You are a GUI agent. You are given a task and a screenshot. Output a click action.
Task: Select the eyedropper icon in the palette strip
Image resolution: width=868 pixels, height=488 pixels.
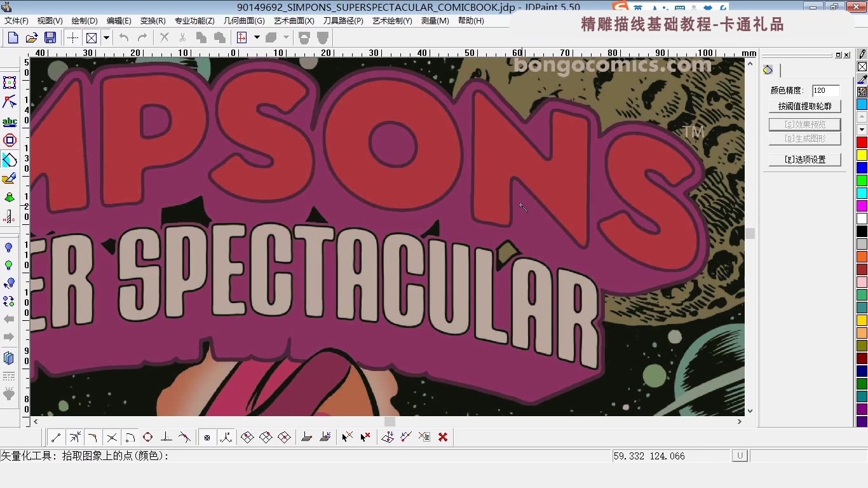click(x=862, y=79)
